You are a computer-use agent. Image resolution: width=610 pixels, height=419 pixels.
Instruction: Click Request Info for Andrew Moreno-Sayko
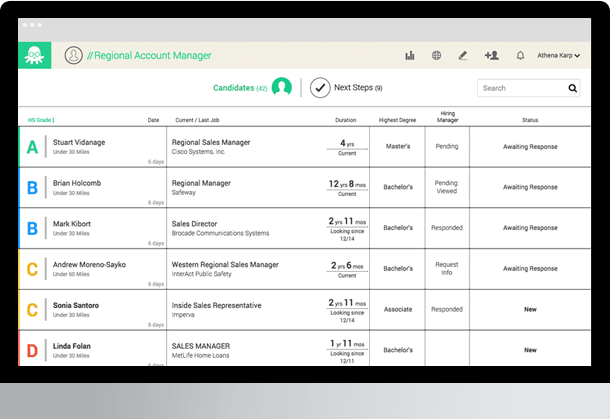[x=447, y=268]
